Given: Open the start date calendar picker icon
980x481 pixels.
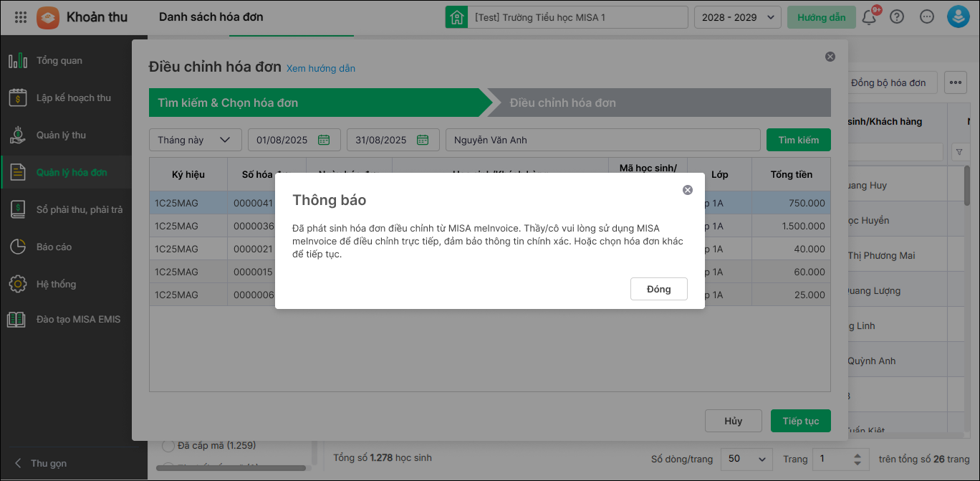Looking at the screenshot, I should 324,140.
